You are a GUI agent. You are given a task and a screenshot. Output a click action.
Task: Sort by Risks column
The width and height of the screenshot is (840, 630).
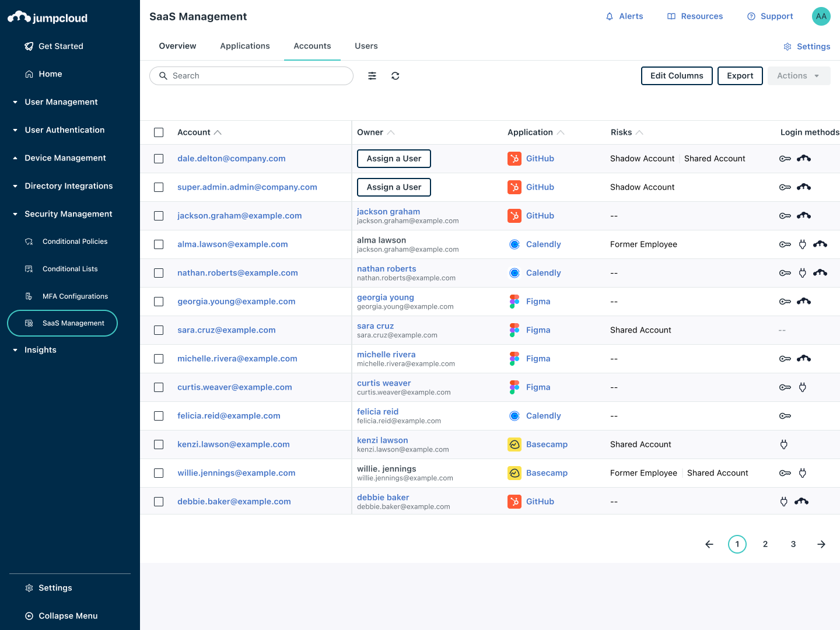pos(627,132)
